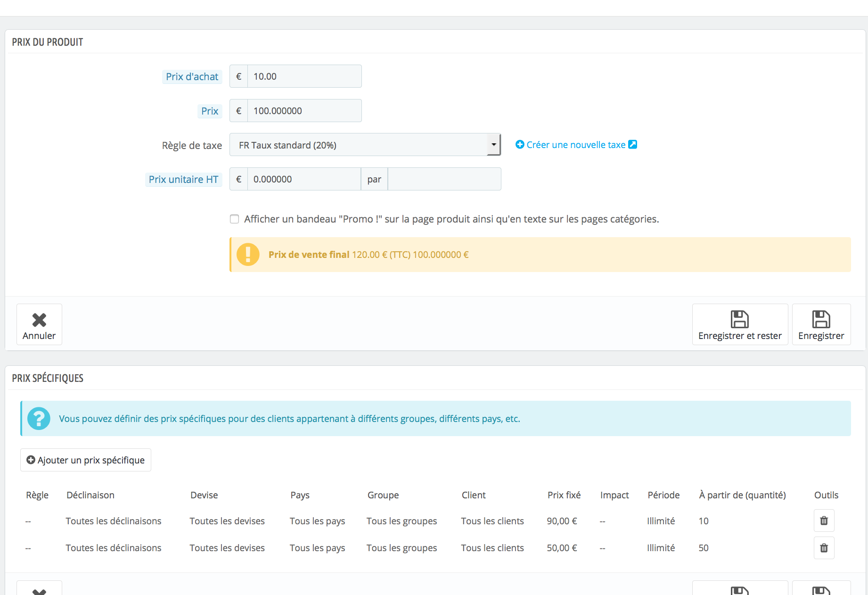The width and height of the screenshot is (868, 595).
Task: Click the Prix unitaire HT label
Action: click(183, 179)
